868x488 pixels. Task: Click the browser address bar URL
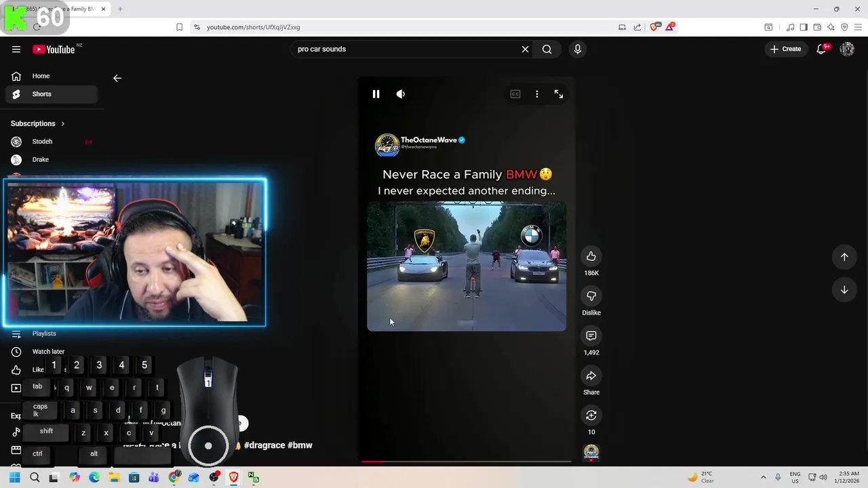[253, 27]
